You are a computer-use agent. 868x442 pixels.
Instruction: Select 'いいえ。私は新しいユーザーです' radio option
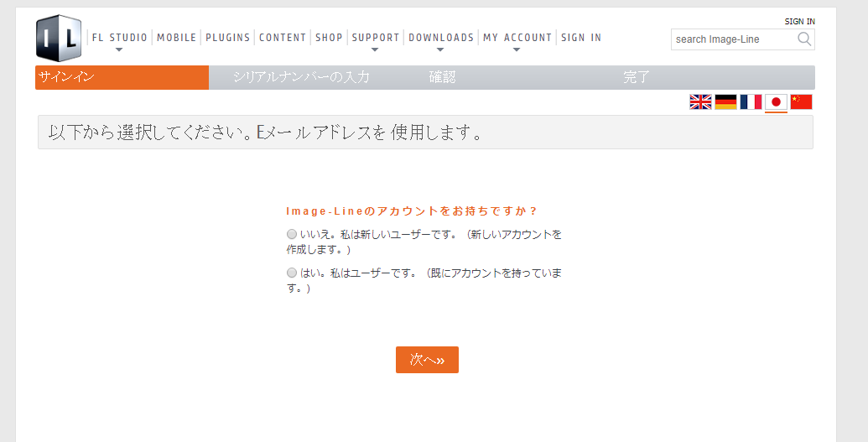[x=292, y=234]
